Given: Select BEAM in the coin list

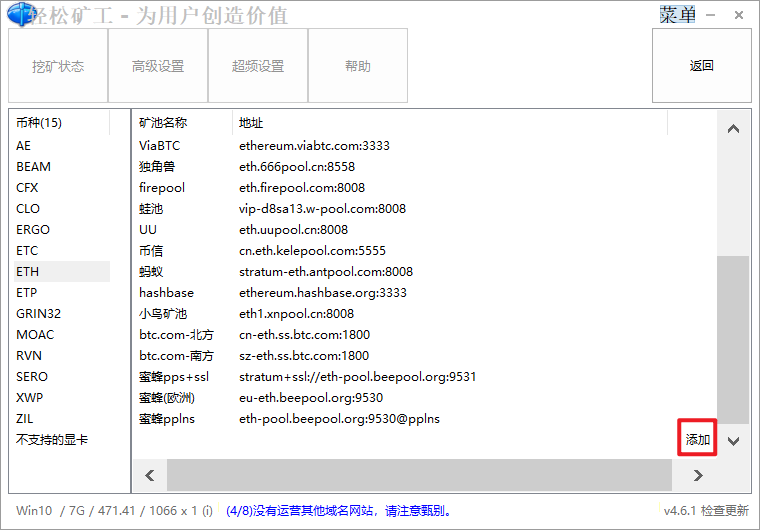Looking at the screenshot, I should pos(33,166).
